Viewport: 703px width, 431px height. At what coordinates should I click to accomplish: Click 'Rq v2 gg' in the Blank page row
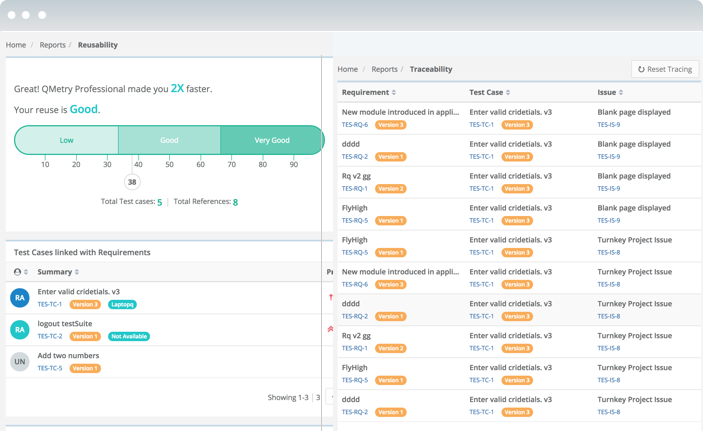tap(356, 176)
